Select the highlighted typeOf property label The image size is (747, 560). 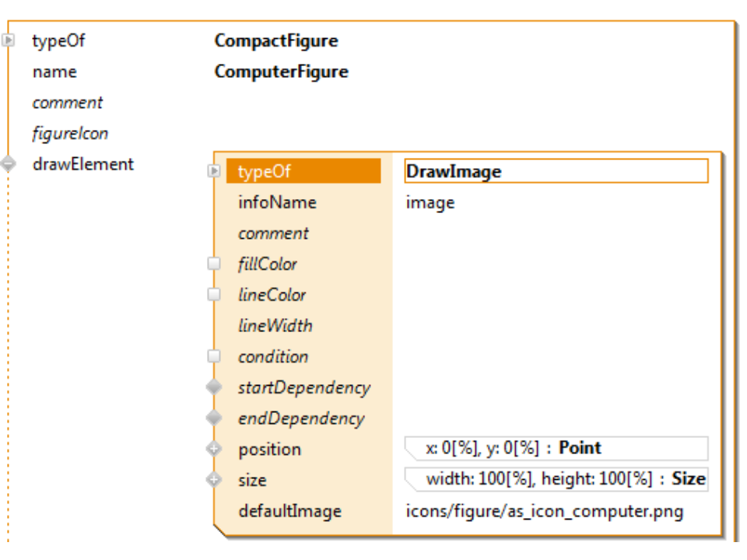tap(303, 171)
